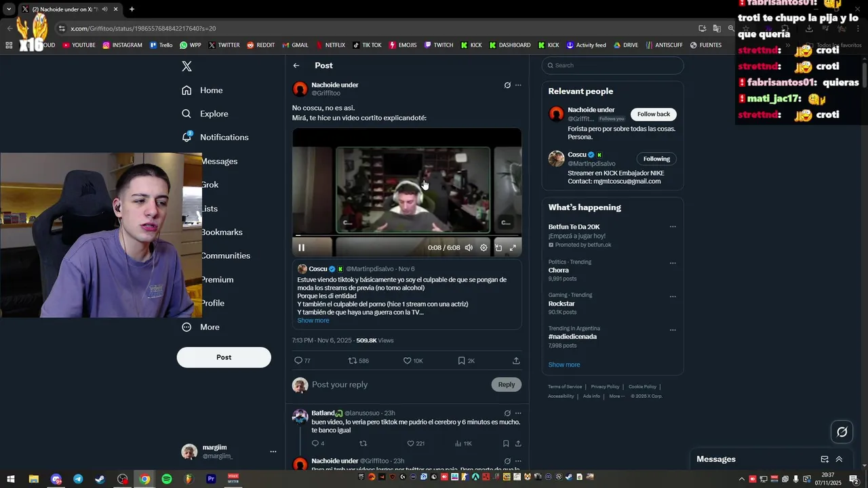Open more options on Nachoide's post
This screenshot has width=868, height=488.
(518, 85)
